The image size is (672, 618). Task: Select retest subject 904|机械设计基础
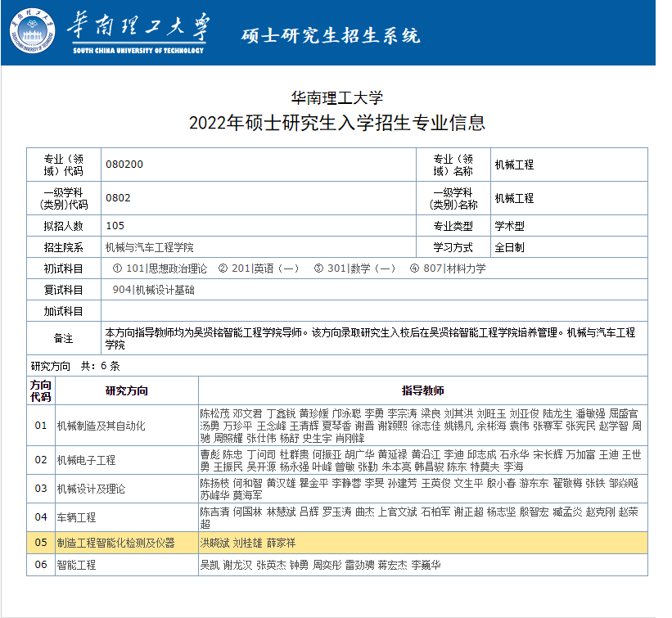(153, 290)
